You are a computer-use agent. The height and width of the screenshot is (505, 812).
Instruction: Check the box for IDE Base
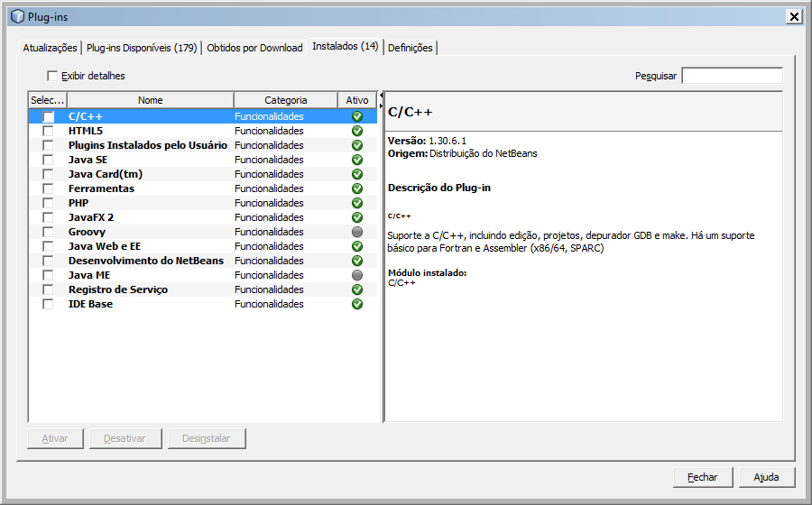point(48,304)
